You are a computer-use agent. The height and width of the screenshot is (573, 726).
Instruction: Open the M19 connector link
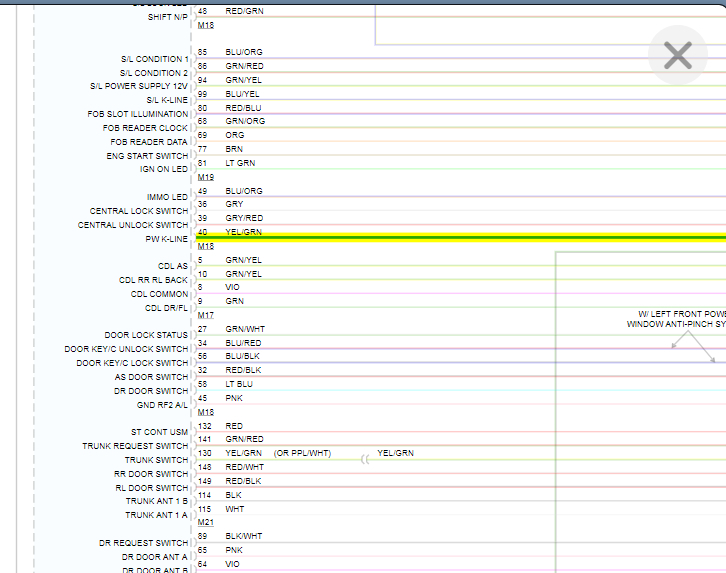click(x=206, y=177)
